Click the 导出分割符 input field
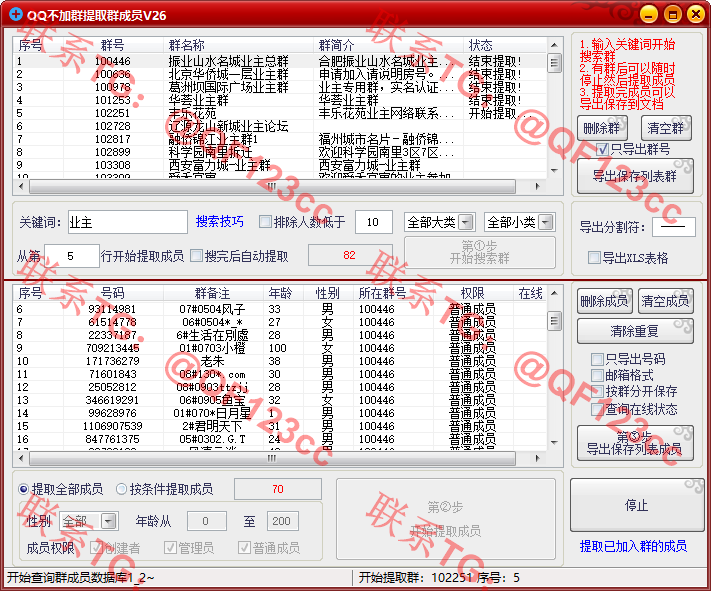This screenshot has height=591, width=711. tap(673, 227)
